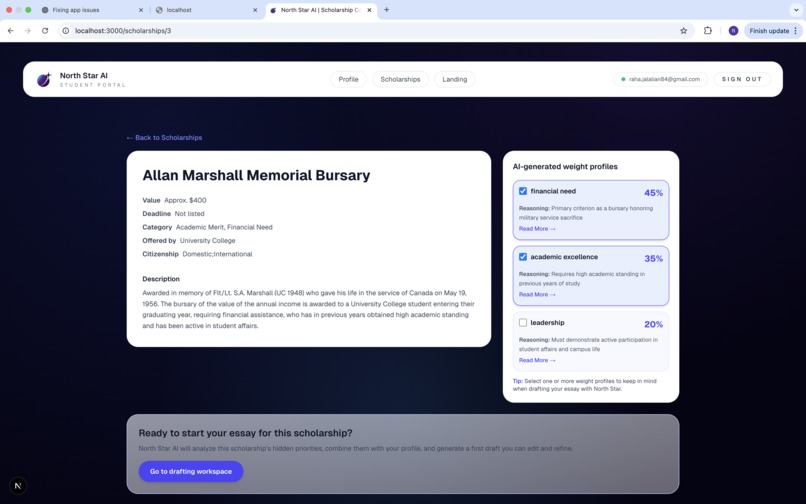Click the SIGN OUT button
The height and width of the screenshot is (504, 806).
click(x=742, y=79)
